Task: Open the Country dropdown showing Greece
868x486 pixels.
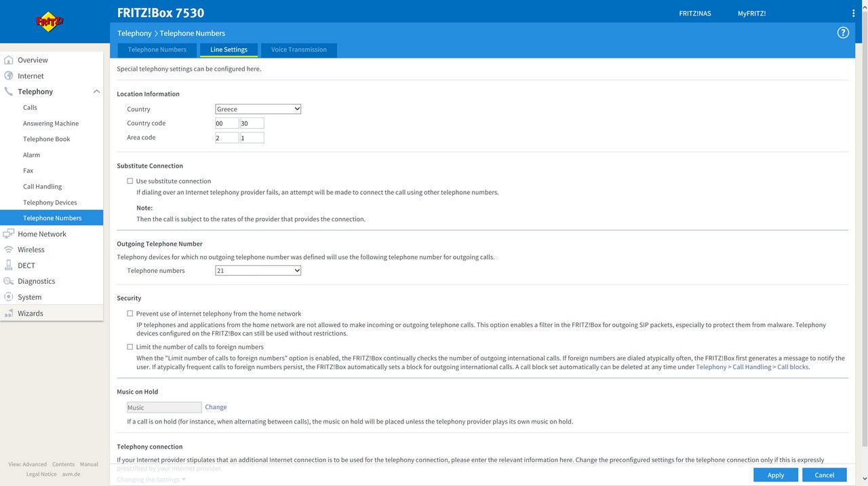Action: (x=258, y=109)
